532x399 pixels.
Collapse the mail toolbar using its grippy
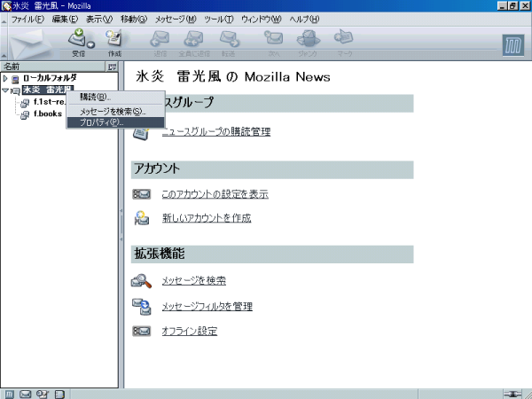(x=4, y=43)
